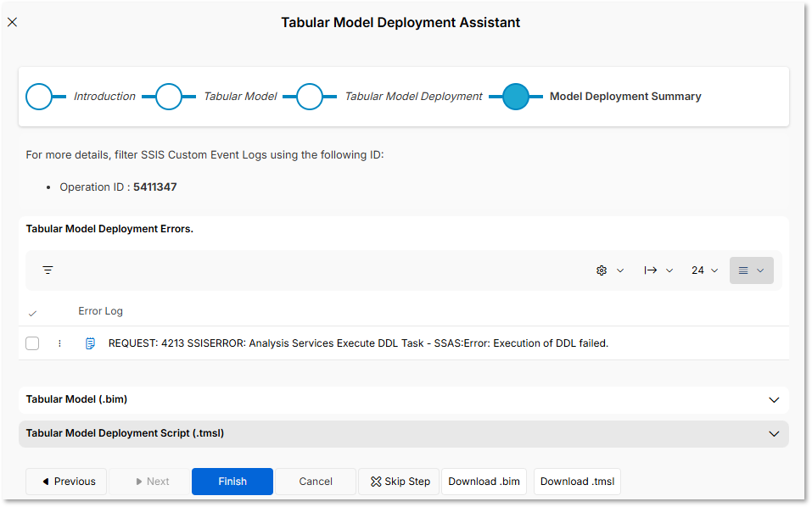Click the Cancel button
Screen dimensions: 812x507
[x=316, y=482]
